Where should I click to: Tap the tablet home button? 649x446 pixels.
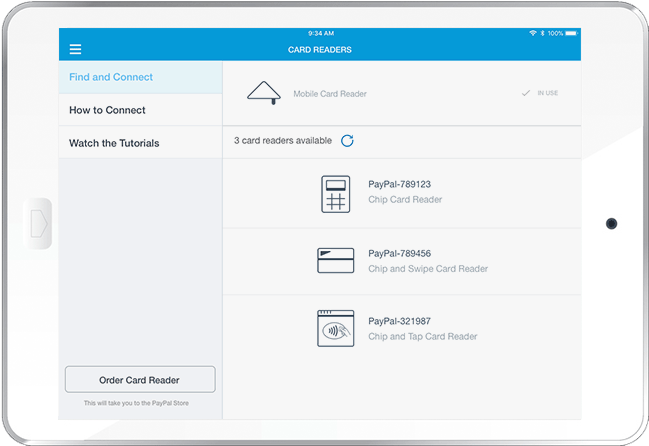(x=39, y=223)
